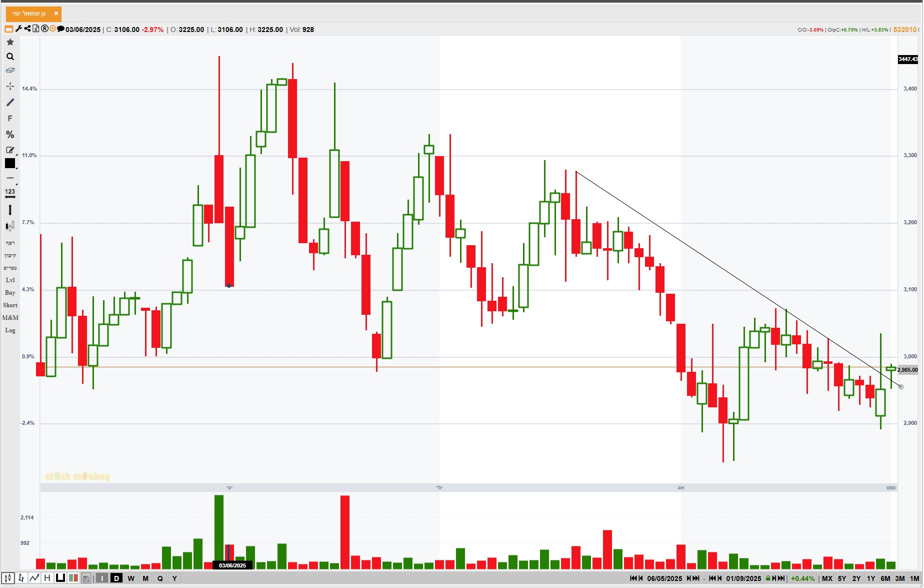Viewport: 924px width, 588px height.
Task: Choose the Fibonacci F tool
Action: (x=10, y=119)
